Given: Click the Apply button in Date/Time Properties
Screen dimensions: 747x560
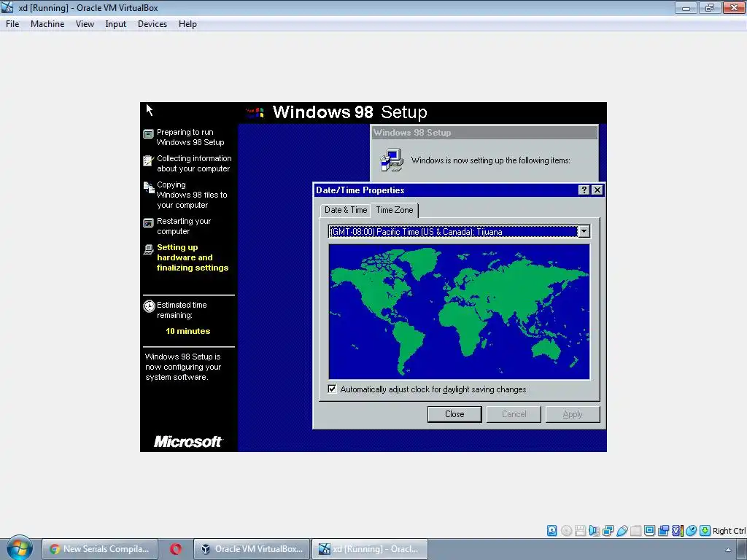Looking at the screenshot, I should point(573,414).
